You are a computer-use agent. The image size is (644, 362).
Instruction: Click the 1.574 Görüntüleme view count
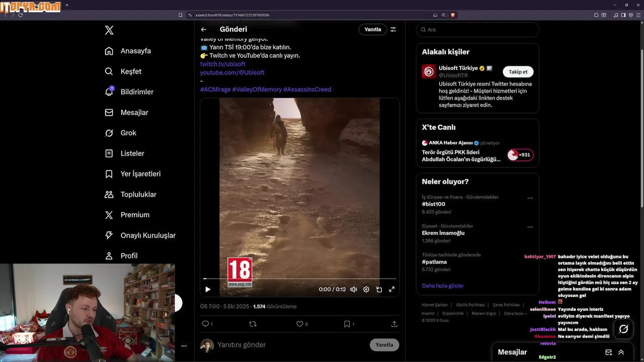coord(275,306)
